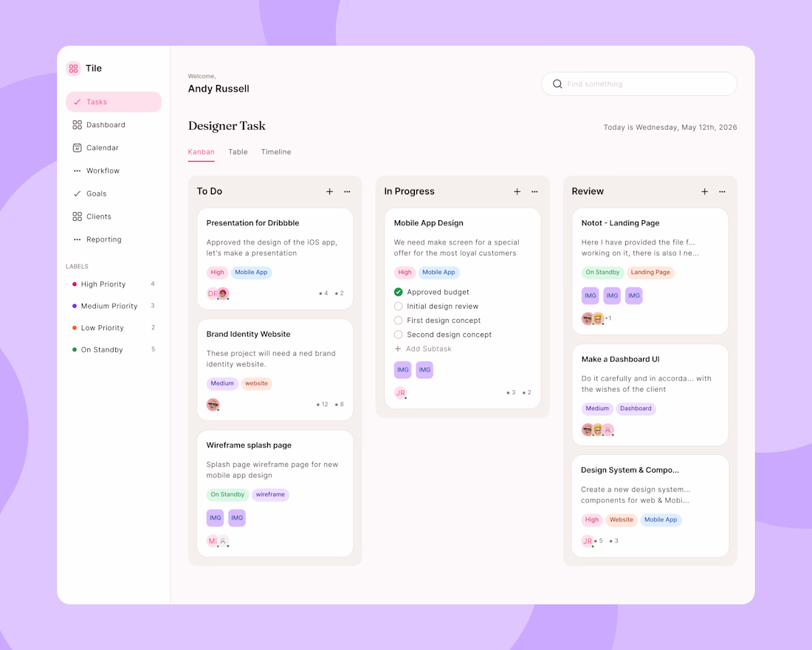Switch to the Kanban view tab
The image size is (812, 650).
[201, 152]
